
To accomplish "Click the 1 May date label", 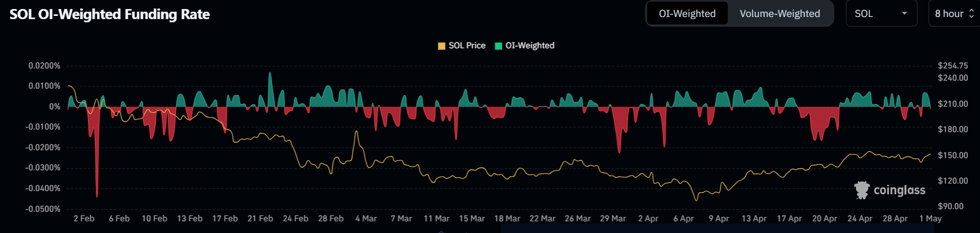I will (930, 219).
